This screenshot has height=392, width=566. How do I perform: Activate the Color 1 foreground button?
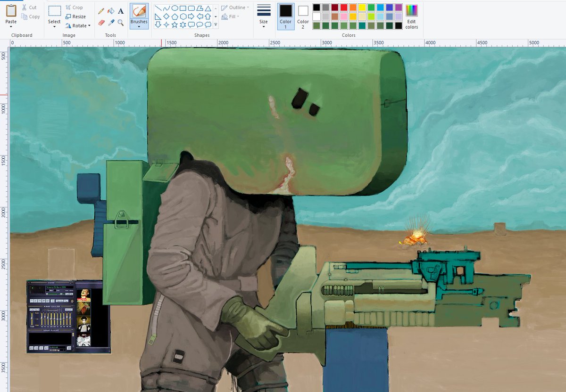coord(286,16)
